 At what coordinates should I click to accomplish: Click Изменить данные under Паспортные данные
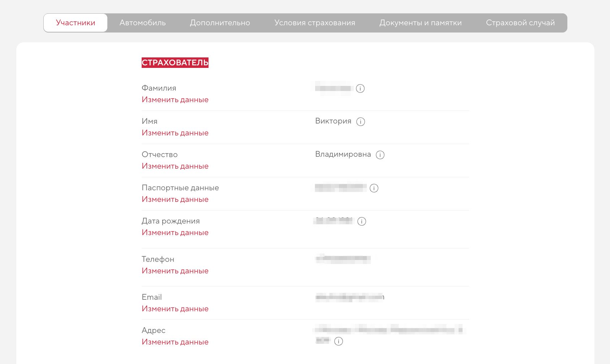pos(175,199)
